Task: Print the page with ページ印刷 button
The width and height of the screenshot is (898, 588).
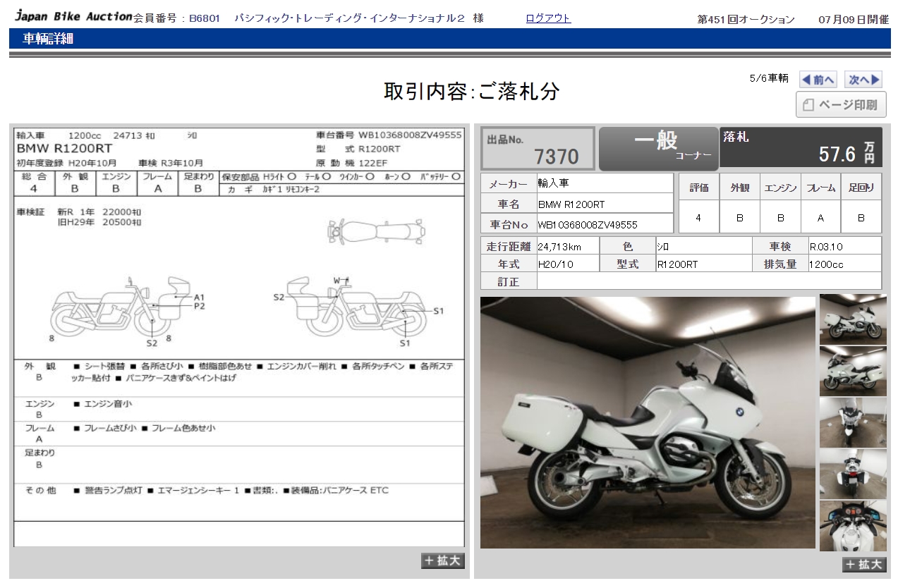Action: point(841,105)
